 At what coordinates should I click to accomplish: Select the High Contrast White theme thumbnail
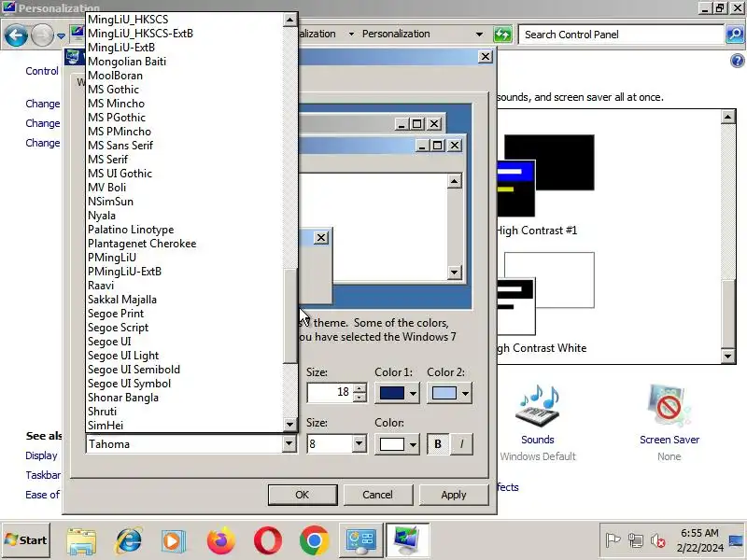pyautogui.click(x=545, y=293)
